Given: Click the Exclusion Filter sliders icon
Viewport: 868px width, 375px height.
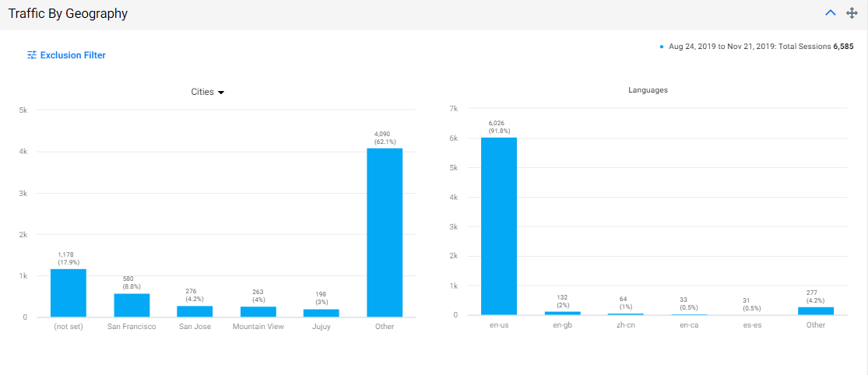Looking at the screenshot, I should [x=32, y=54].
